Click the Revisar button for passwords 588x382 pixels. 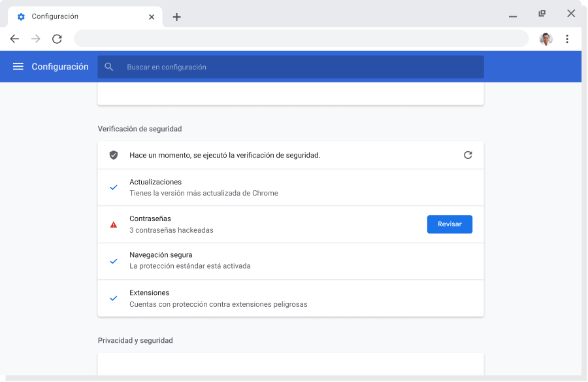tap(449, 224)
